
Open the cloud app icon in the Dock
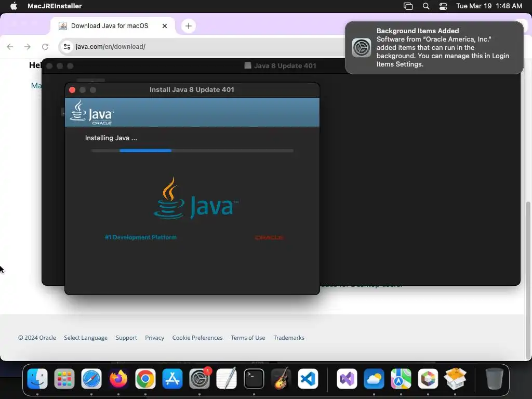[374, 379]
